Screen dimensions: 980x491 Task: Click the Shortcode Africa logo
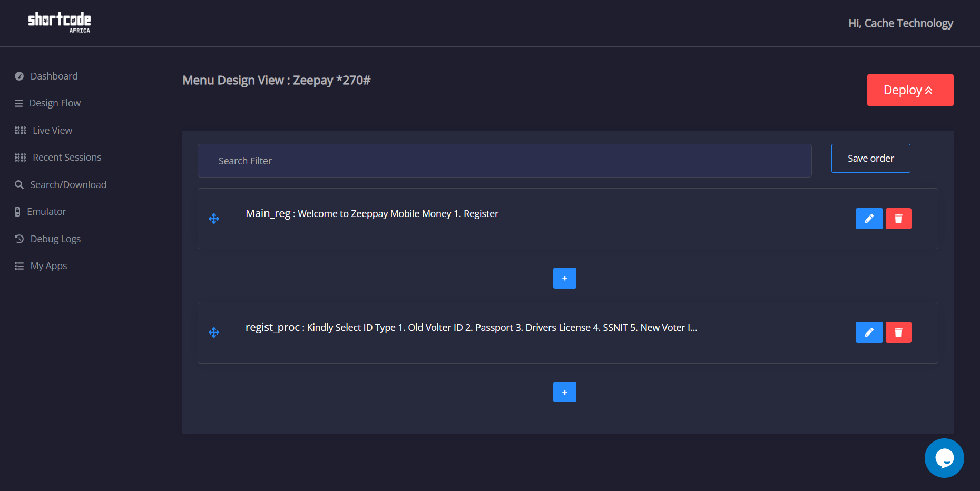coord(60,23)
